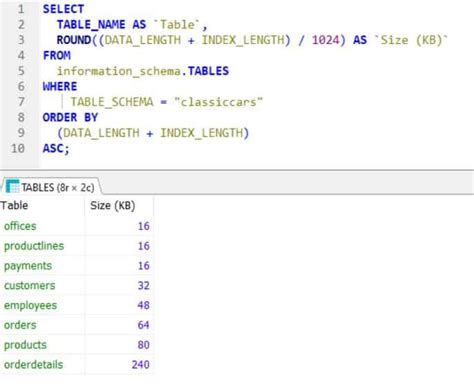Select the TABLES result tab
The height and width of the screenshot is (389, 474).
pyautogui.click(x=52, y=187)
